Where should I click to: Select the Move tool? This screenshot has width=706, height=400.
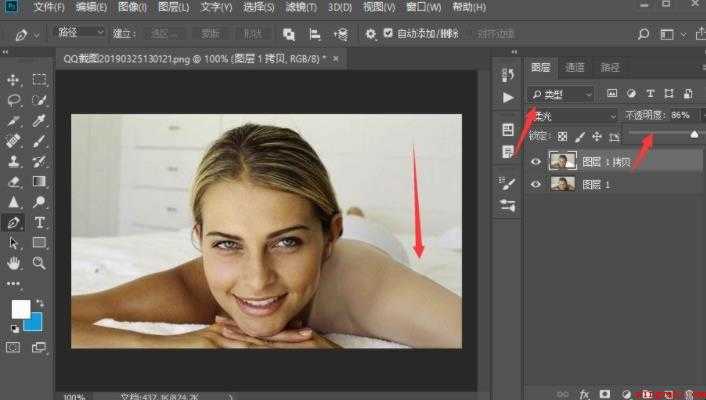coord(13,80)
